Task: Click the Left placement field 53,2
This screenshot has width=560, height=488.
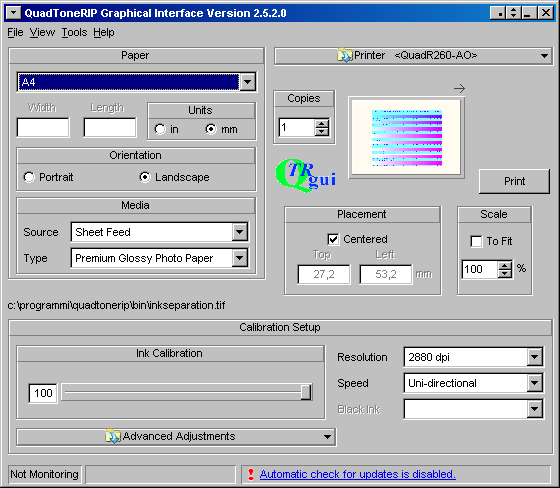Action: [386, 274]
